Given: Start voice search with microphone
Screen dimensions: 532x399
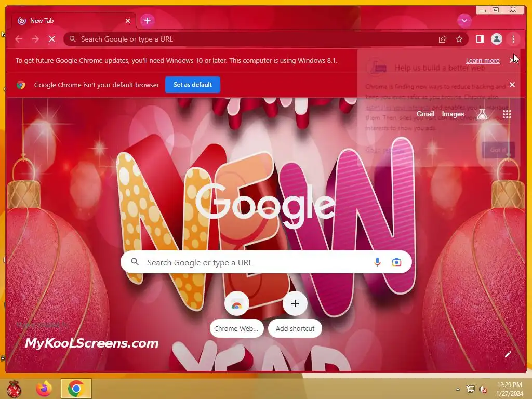Looking at the screenshot, I should tap(377, 262).
